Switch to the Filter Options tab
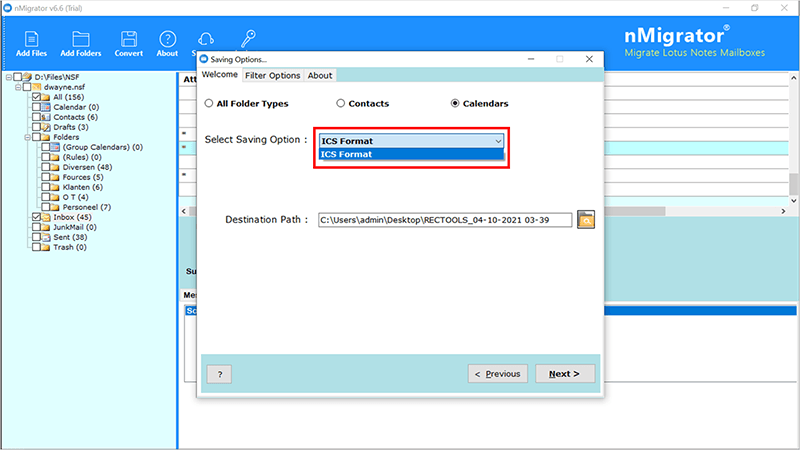Viewport: 800px width, 450px height. [x=272, y=75]
